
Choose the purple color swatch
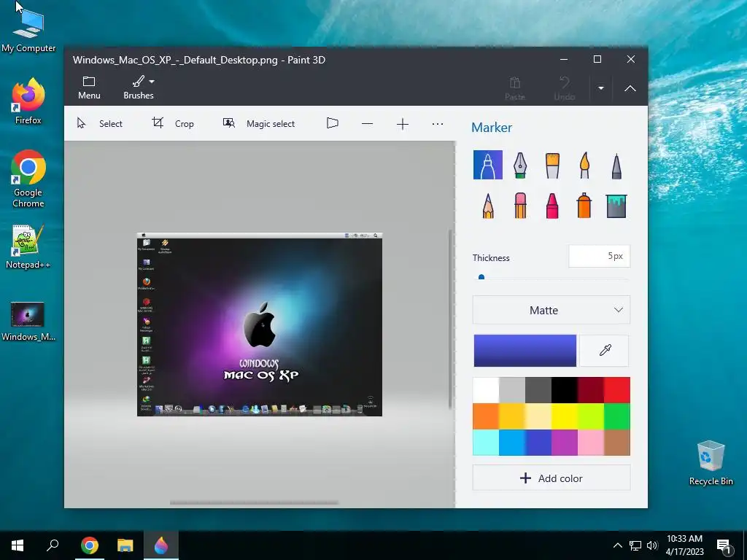(x=564, y=443)
